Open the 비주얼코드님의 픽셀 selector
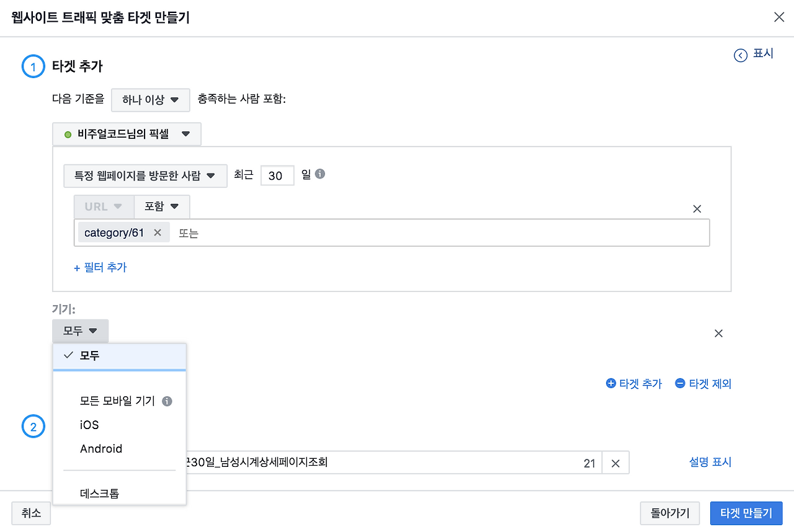The height and width of the screenshot is (532, 794). point(127,134)
